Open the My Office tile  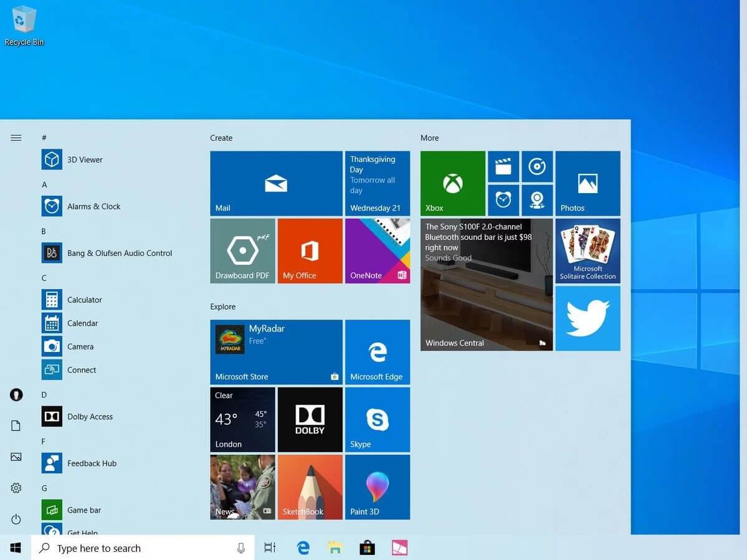(310, 251)
